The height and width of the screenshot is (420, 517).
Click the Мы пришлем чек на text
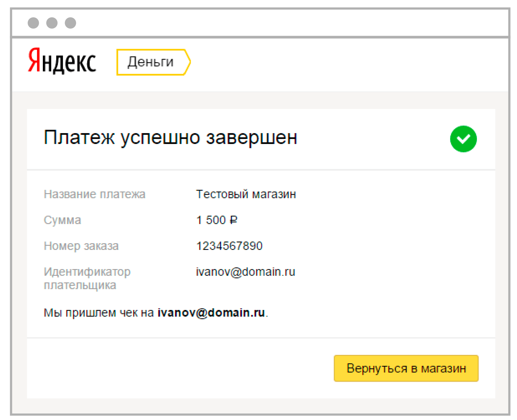pyautogui.click(x=99, y=313)
